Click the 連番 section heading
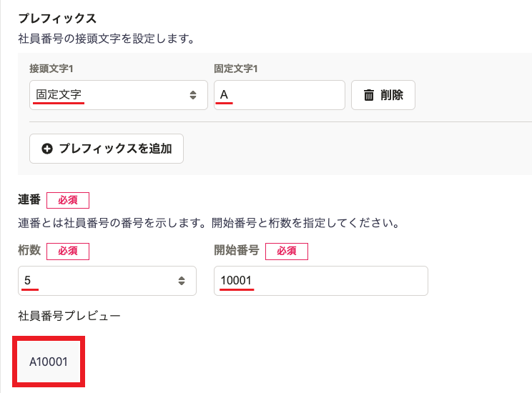Screen dimensions: 532x393 (x=29, y=199)
